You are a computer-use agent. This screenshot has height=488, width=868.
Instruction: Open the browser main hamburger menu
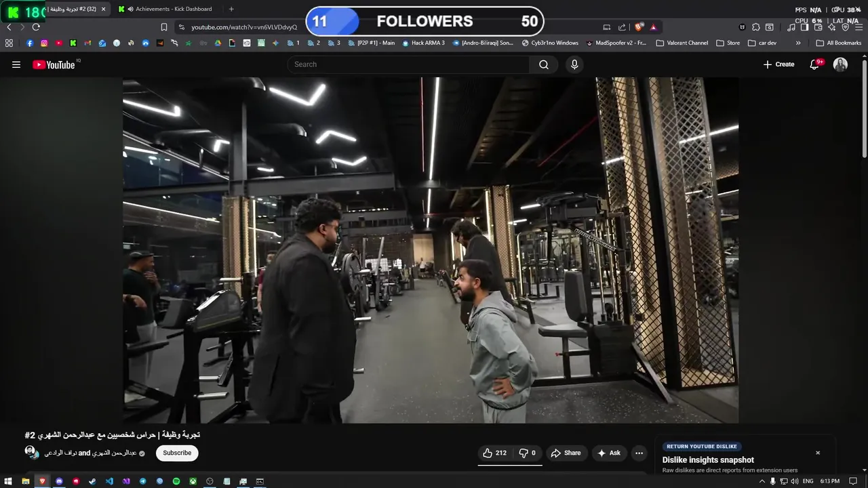click(859, 27)
